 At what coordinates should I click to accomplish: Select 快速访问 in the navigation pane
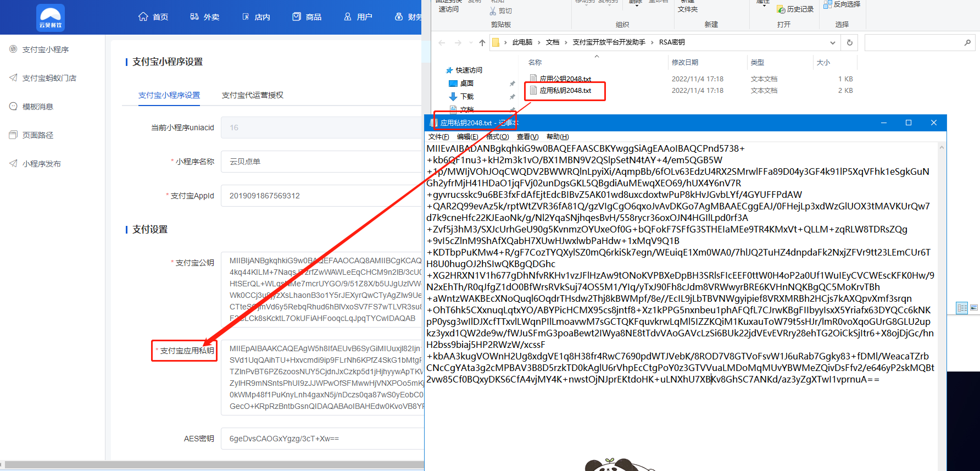(x=465, y=70)
